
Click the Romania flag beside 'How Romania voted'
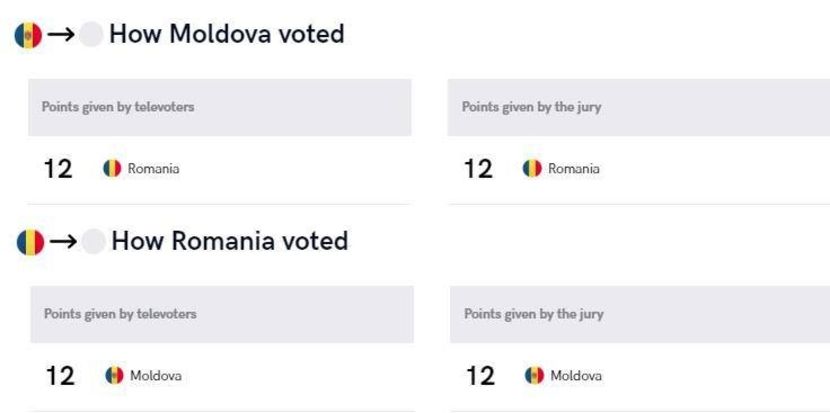click(30, 242)
